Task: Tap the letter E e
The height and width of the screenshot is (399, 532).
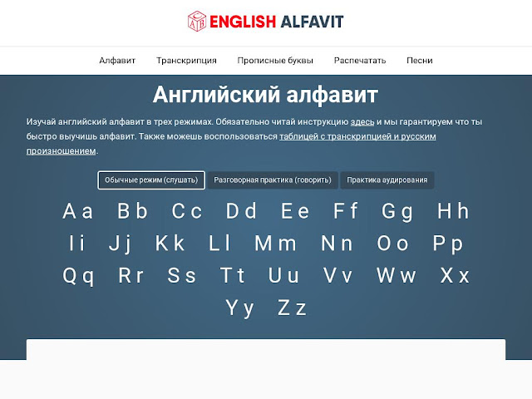Action: click(x=294, y=211)
